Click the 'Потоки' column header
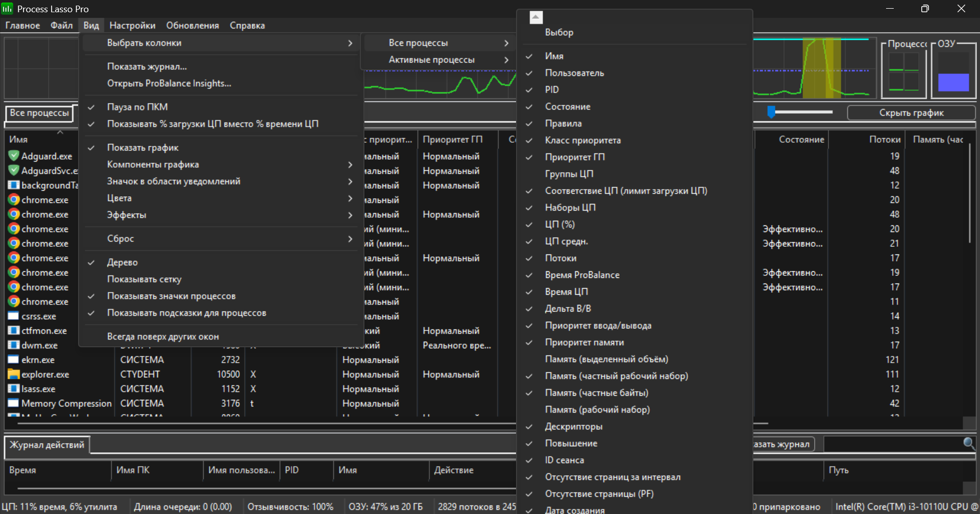 tap(885, 139)
